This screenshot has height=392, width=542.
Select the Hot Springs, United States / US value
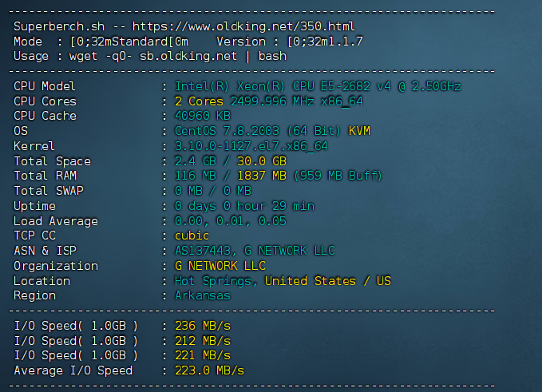tap(283, 281)
